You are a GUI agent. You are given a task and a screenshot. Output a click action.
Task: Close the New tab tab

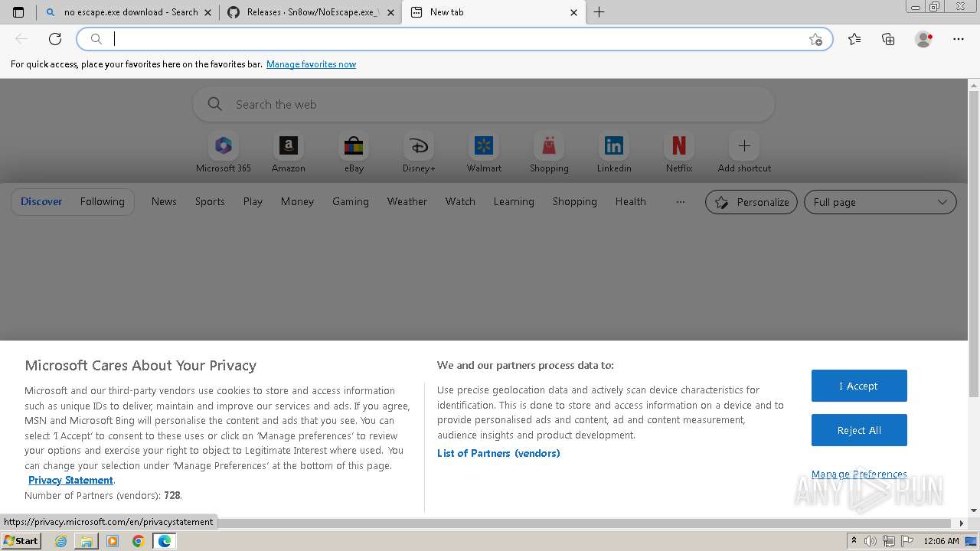(x=574, y=12)
